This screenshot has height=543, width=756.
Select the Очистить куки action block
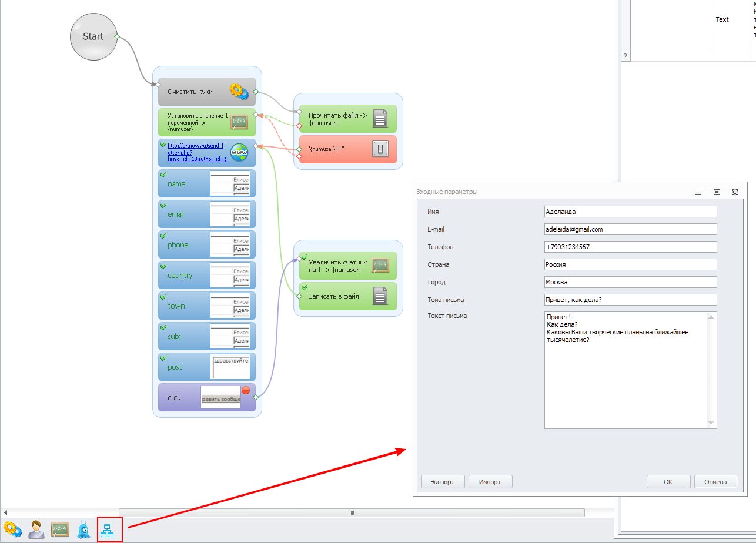point(207,92)
